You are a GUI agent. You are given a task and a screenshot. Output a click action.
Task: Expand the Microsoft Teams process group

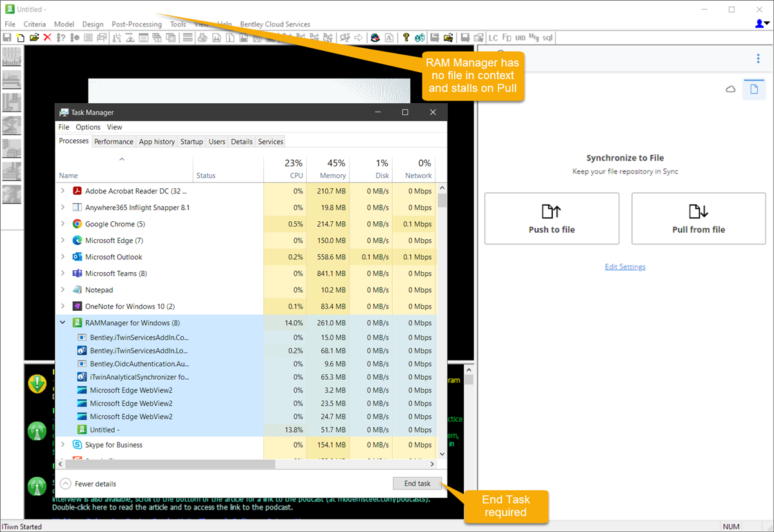pos(63,273)
